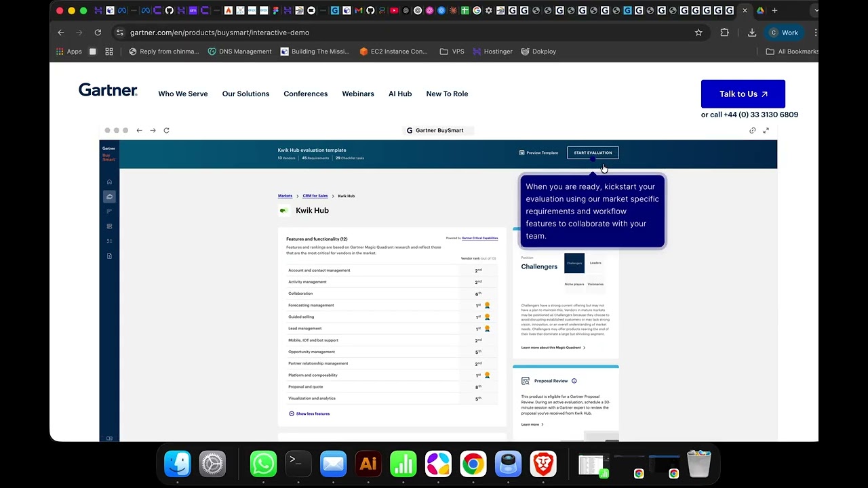Screen dimensions: 868x488
Task: Open the Markets breadcrumb link
Action: 285,196
